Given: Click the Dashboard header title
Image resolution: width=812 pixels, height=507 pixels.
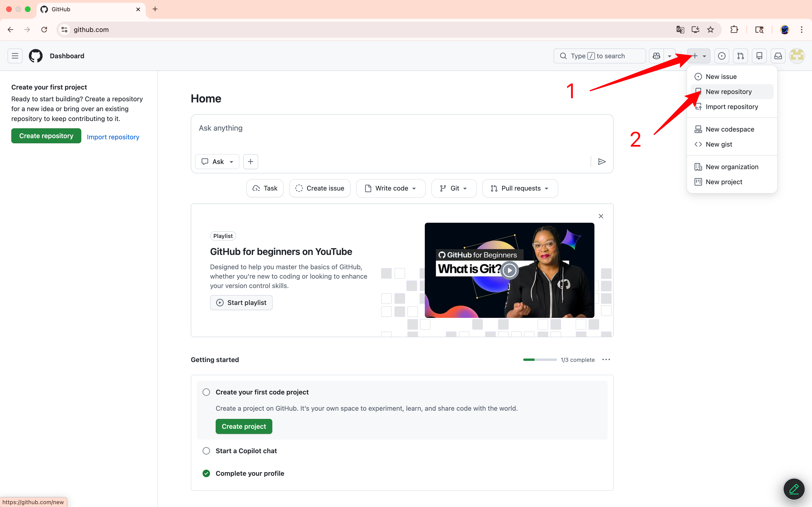Looking at the screenshot, I should point(67,56).
